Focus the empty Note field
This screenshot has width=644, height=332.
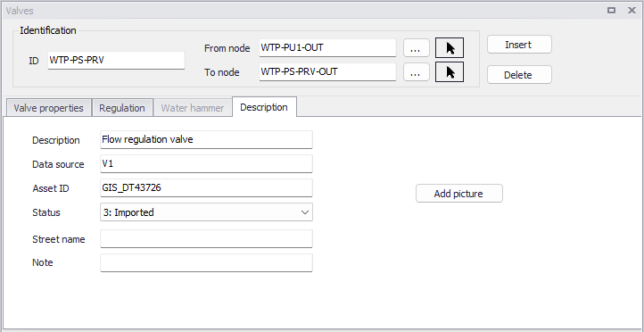206,263
